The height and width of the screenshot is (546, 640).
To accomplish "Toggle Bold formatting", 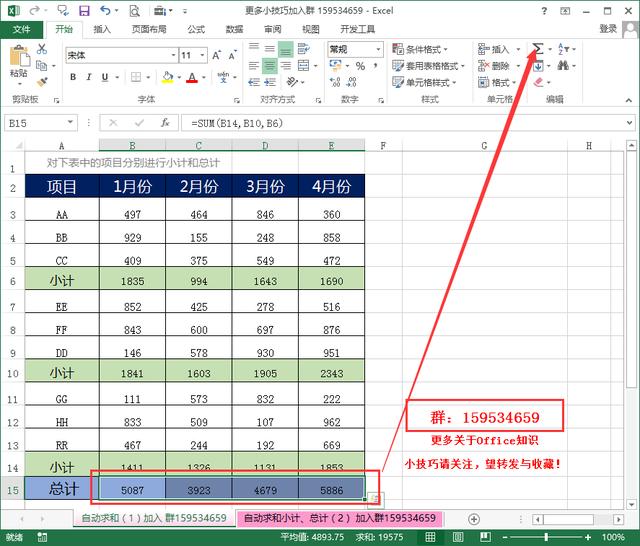I will click(x=73, y=77).
